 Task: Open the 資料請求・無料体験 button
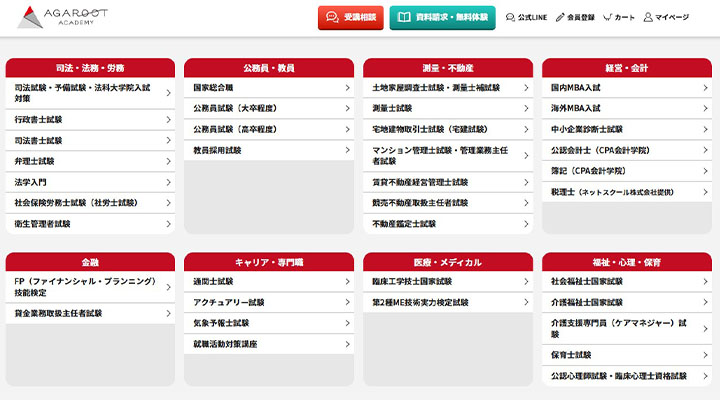tap(443, 17)
